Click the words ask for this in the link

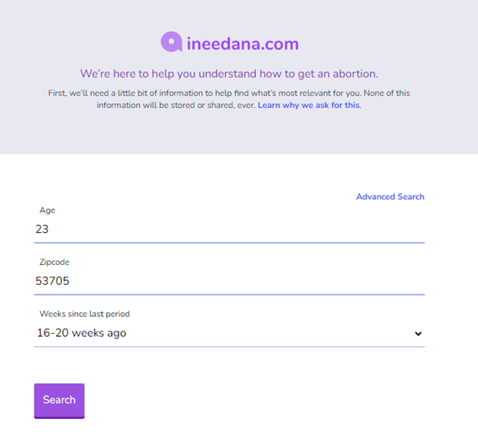[338, 105]
